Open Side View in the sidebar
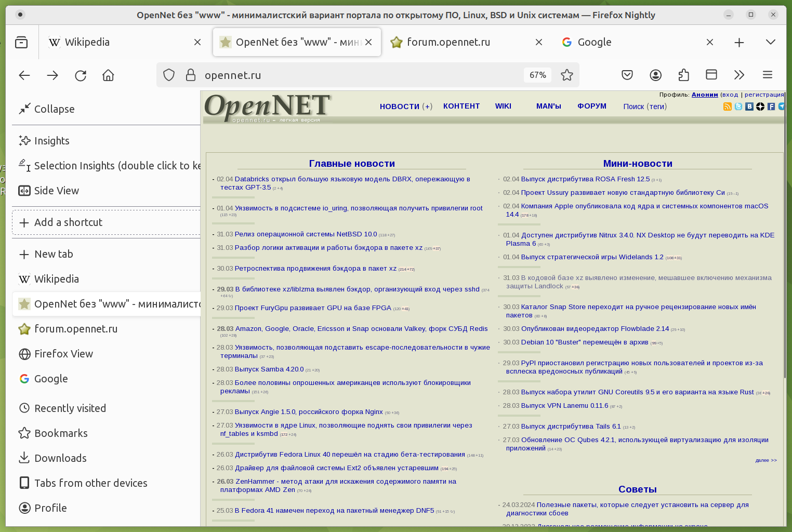The image size is (792, 532). click(106, 191)
